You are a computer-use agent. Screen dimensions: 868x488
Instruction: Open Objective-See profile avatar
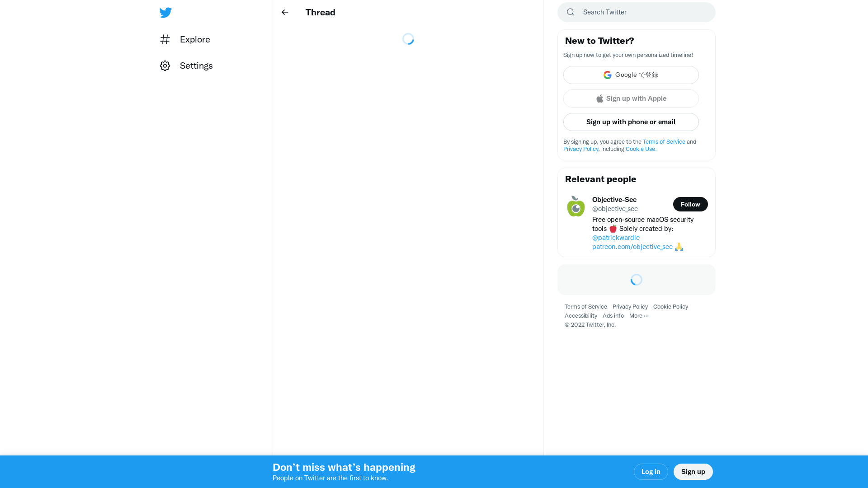click(x=575, y=206)
